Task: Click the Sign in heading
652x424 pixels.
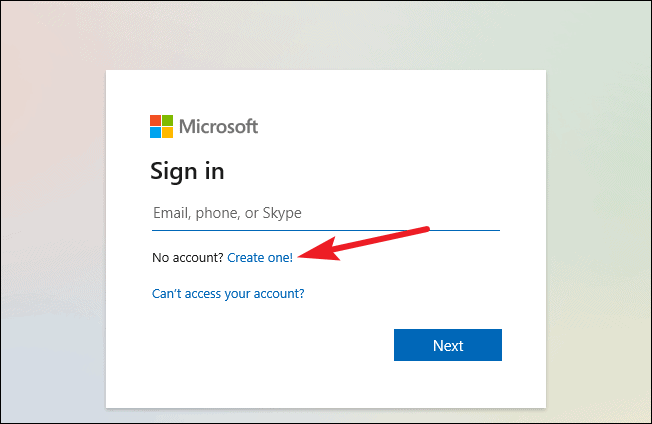Action: tap(187, 171)
